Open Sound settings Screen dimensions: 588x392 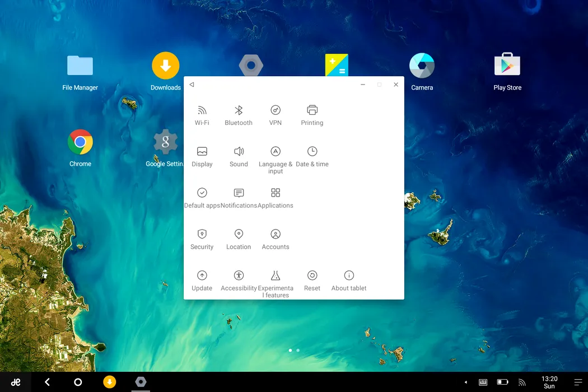pos(239,156)
